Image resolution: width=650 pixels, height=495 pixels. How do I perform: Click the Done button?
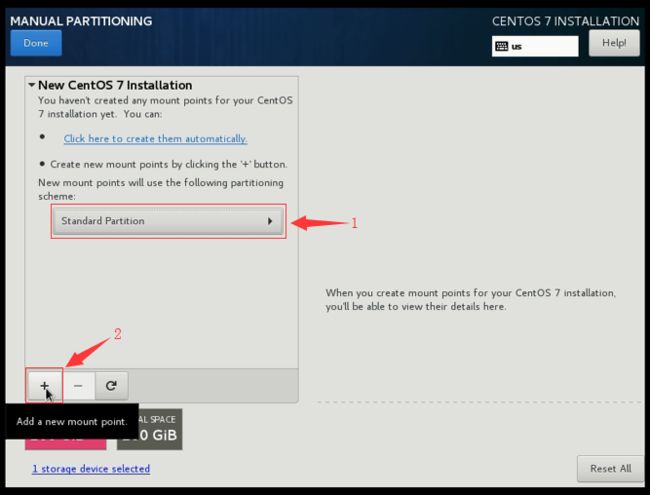click(36, 43)
